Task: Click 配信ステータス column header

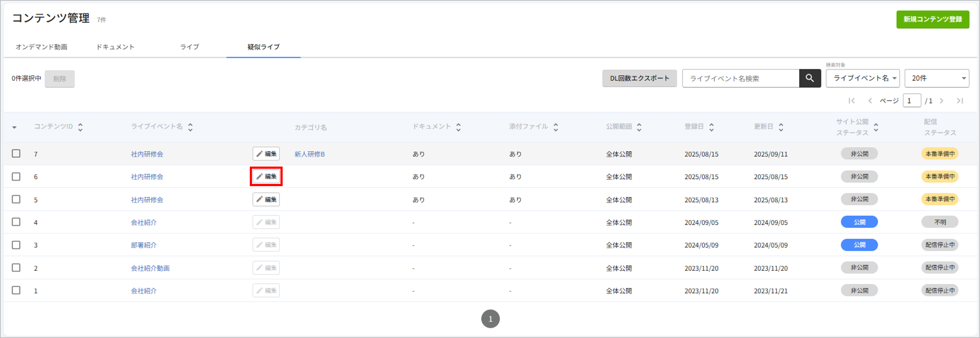Action: (940, 127)
